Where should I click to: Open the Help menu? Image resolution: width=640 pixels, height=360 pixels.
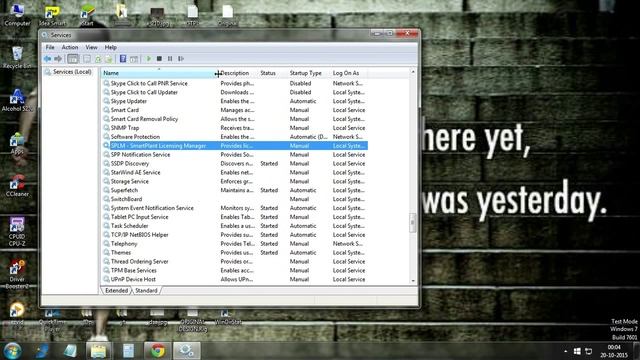110,47
